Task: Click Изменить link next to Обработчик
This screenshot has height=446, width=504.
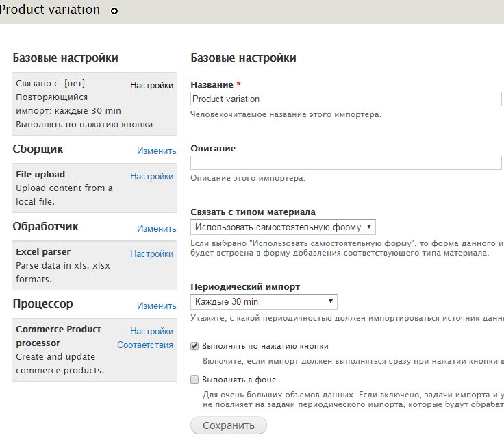Action: tap(156, 228)
